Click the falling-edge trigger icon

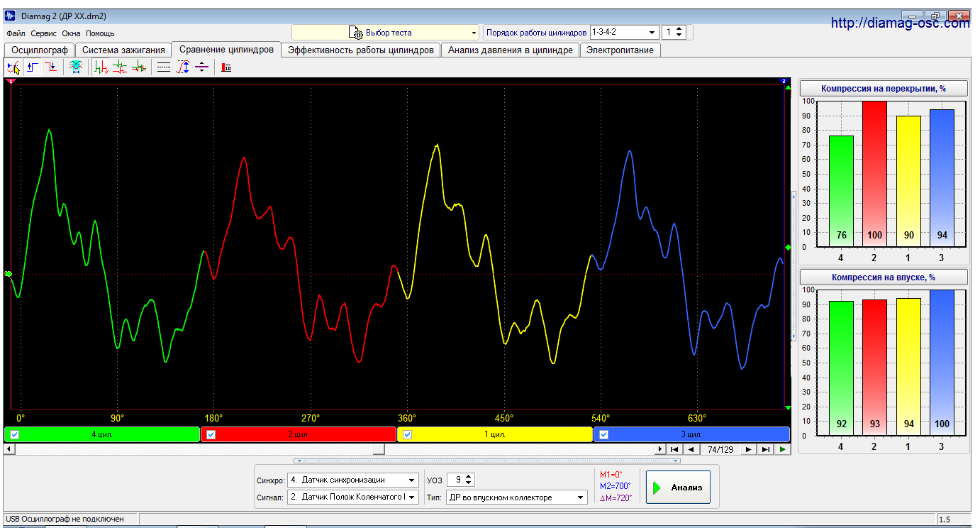51,67
